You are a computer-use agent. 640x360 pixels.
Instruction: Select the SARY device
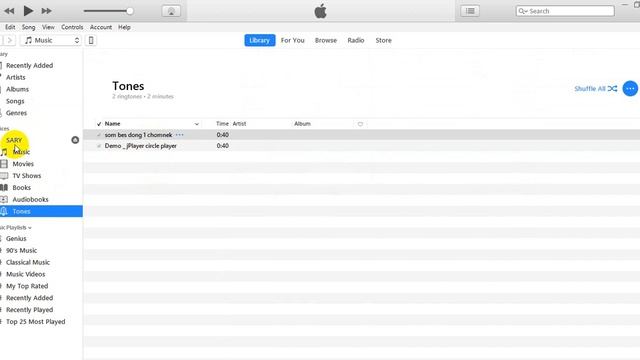click(15, 140)
